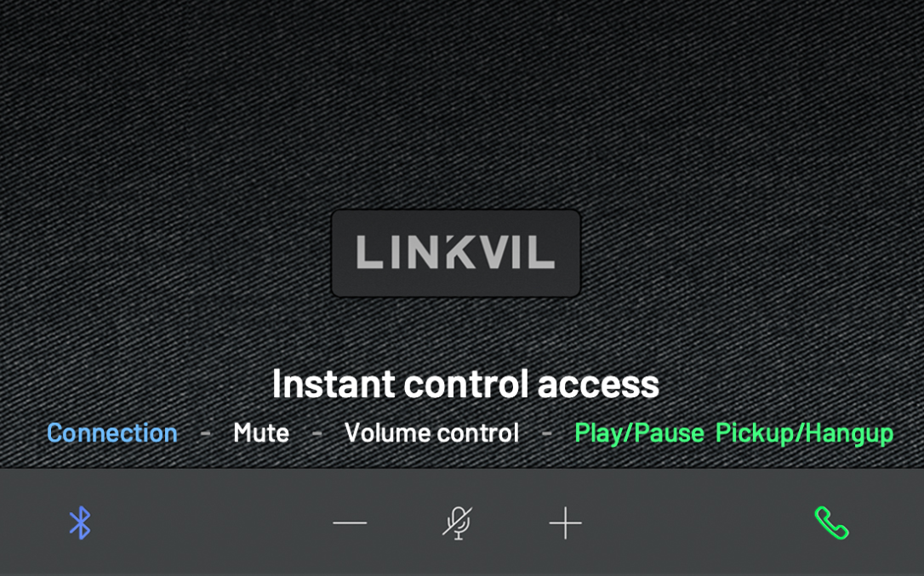The height and width of the screenshot is (576, 924).
Task: Toggle the crossed-out microphone mute icon
Action: click(457, 522)
